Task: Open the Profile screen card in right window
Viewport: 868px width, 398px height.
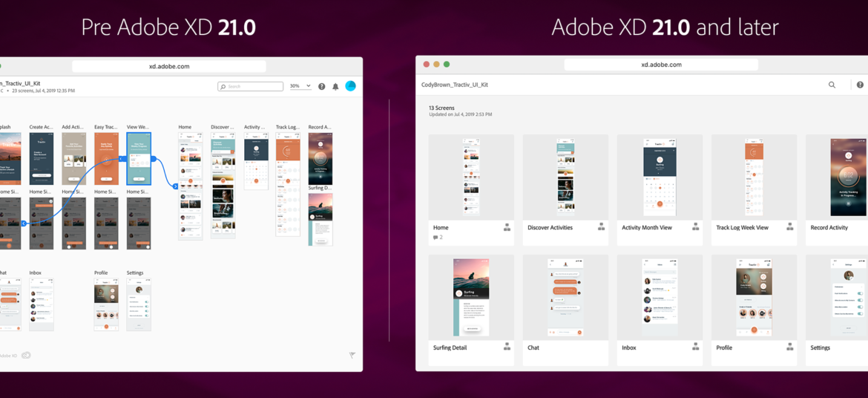Action: click(x=754, y=310)
